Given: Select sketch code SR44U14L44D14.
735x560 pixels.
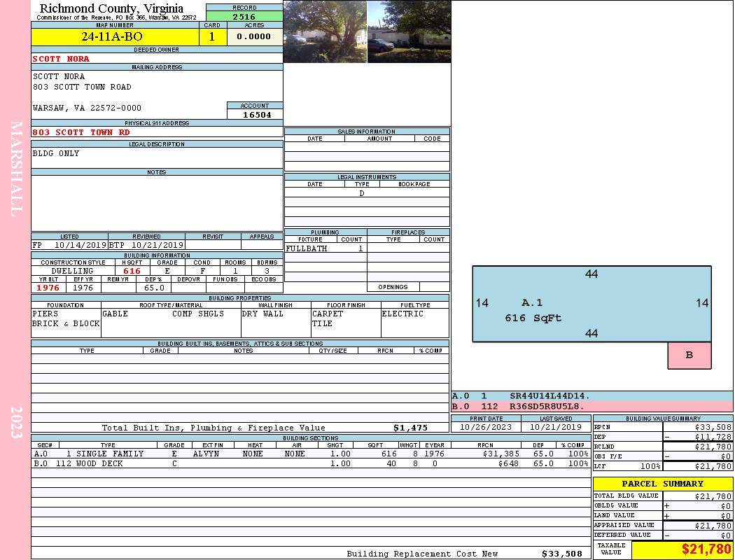Looking at the screenshot, I should tap(549, 396).
